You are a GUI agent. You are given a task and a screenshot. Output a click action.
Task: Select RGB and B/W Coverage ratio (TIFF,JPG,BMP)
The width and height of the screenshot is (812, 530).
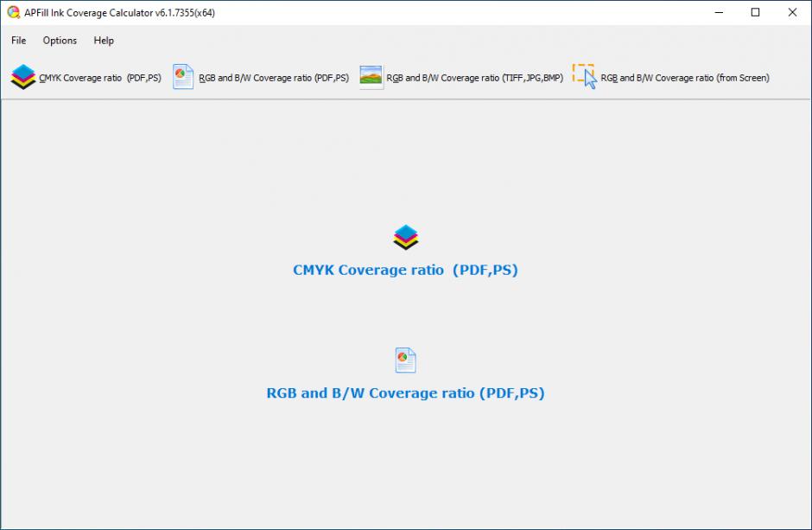475,78
